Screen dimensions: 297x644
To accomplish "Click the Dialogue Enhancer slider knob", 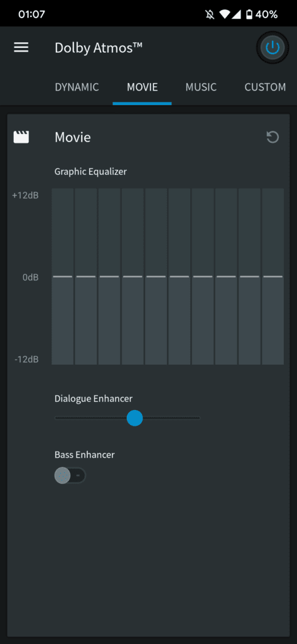I will coord(134,418).
